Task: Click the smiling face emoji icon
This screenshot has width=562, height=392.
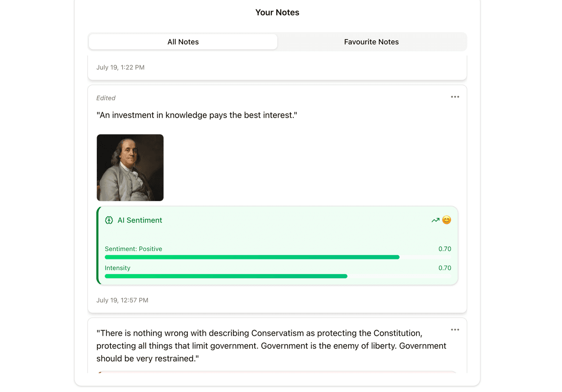Action: 446,220
